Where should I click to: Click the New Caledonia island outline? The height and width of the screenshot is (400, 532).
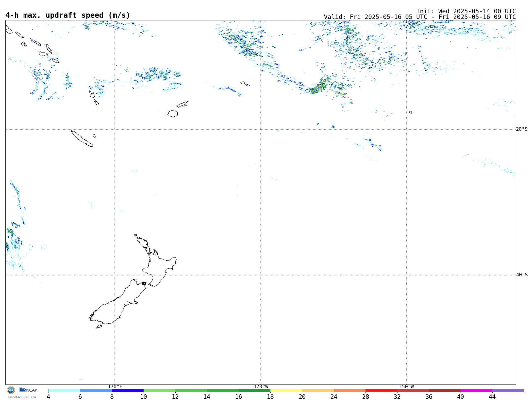coord(82,138)
